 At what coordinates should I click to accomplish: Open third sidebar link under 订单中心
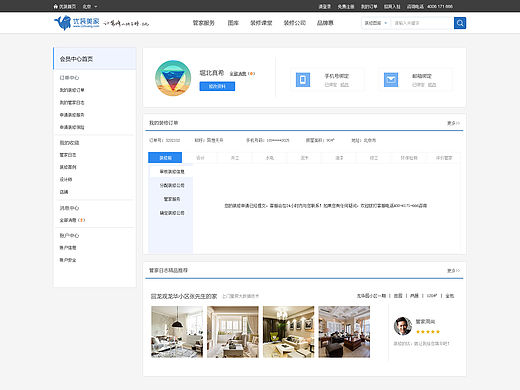[72, 115]
